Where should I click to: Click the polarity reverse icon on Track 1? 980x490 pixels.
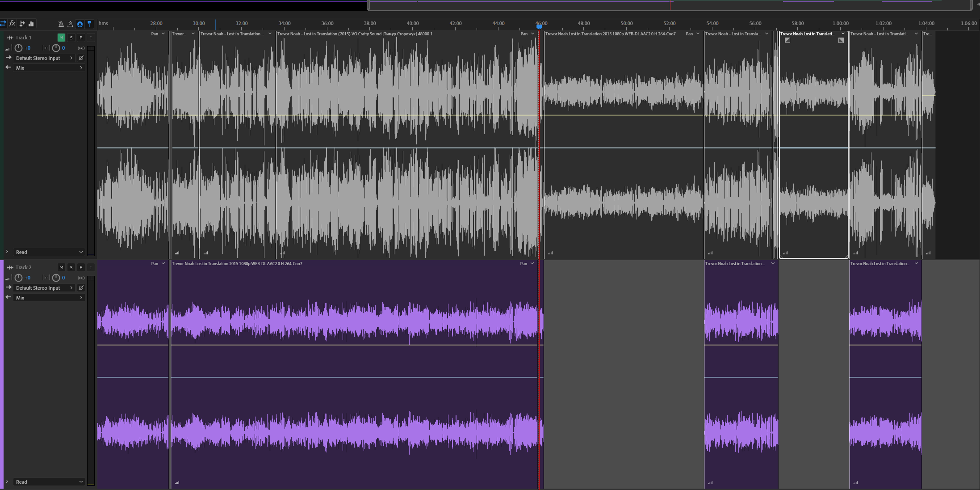81,58
